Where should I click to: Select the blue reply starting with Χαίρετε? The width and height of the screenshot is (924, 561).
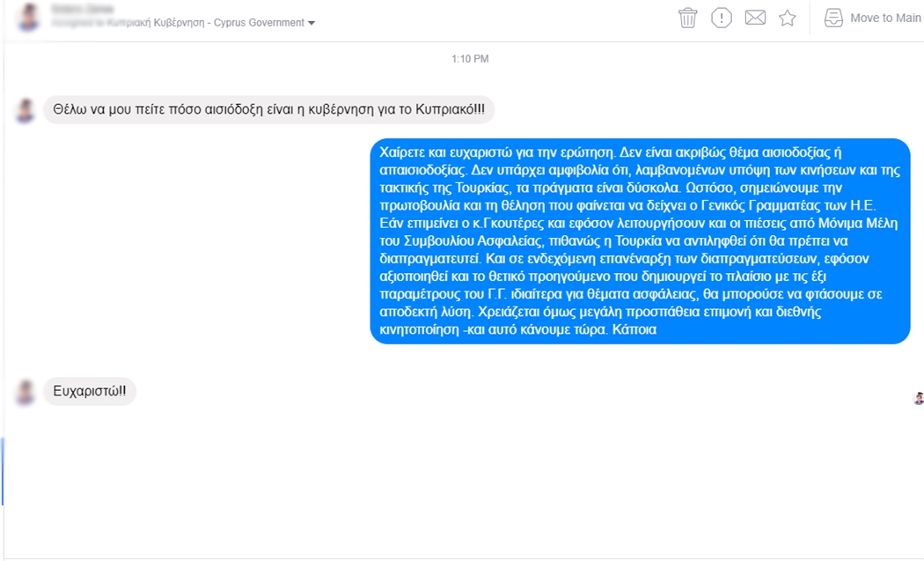click(x=640, y=240)
